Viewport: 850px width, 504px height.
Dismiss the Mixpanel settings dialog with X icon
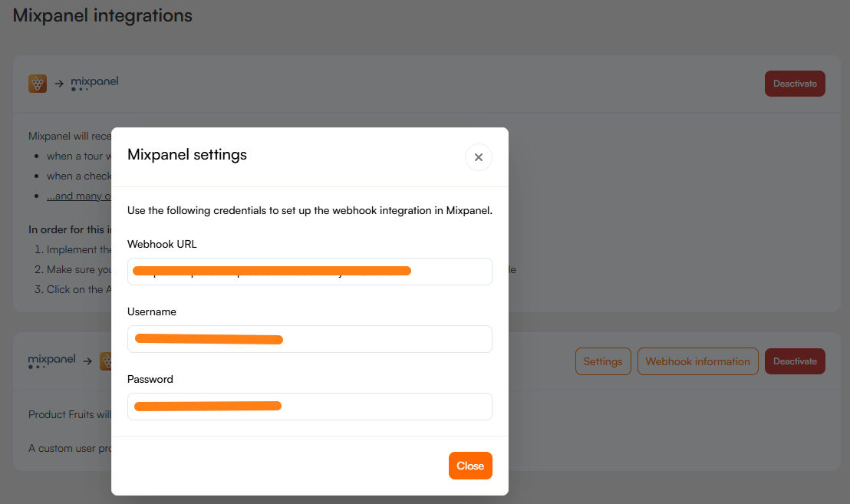478,157
